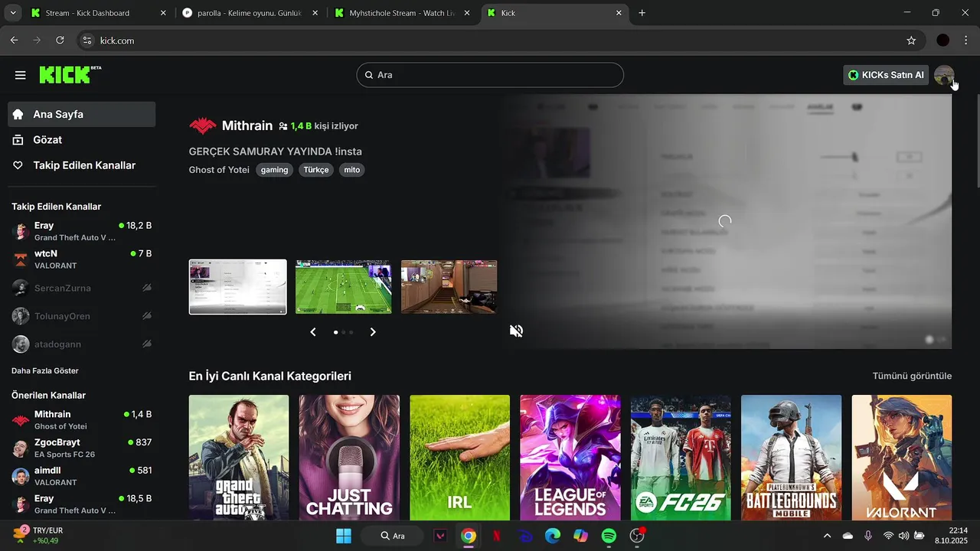View site information icon in address bar
Screen dimensions: 980x551
click(87, 40)
